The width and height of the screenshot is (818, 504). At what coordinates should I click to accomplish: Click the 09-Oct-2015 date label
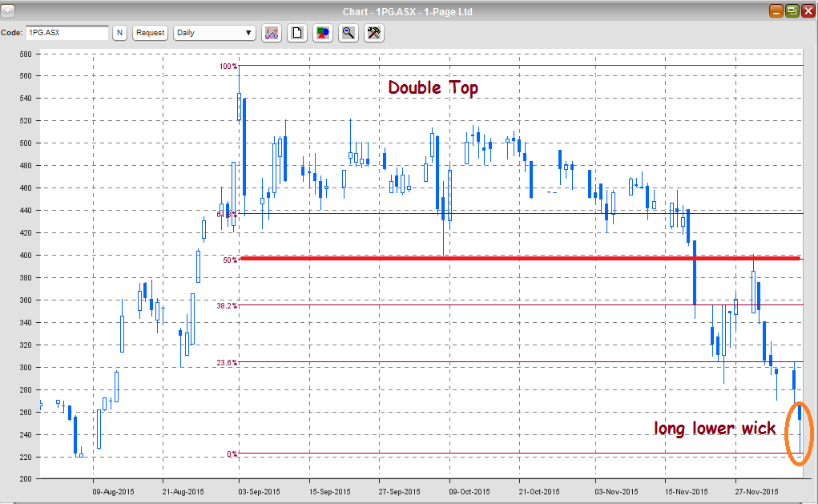tap(469, 492)
